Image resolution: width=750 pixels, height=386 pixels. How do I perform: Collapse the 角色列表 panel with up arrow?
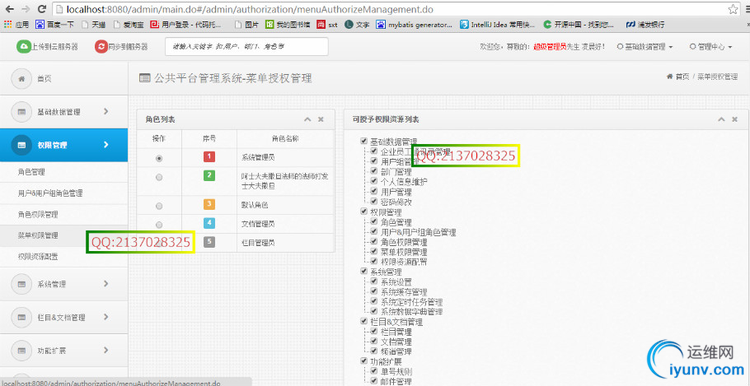point(308,120)
